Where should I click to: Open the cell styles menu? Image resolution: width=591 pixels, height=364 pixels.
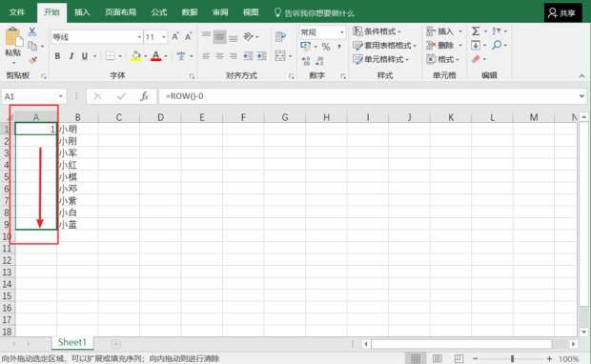(380, 59)
